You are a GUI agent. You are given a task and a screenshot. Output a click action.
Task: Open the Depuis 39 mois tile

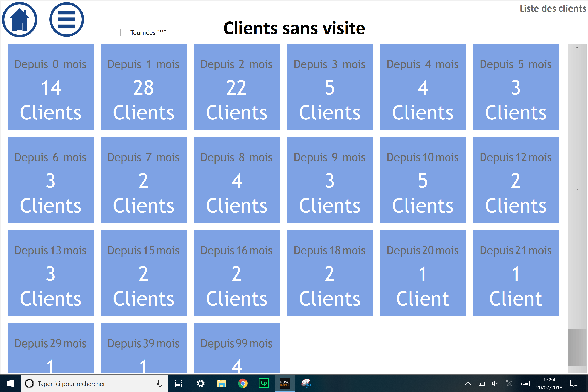[x=144, y=348]
